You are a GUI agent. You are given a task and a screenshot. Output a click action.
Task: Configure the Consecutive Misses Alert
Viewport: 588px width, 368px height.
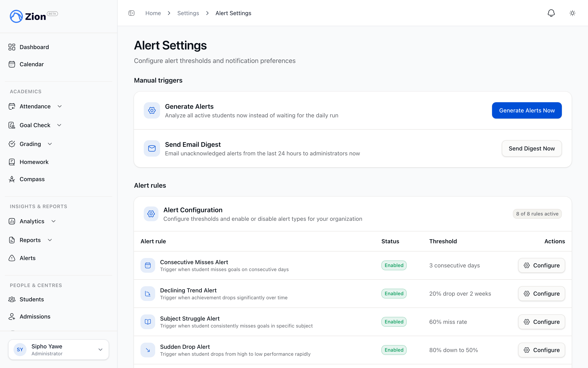click(x=542, y=265)
